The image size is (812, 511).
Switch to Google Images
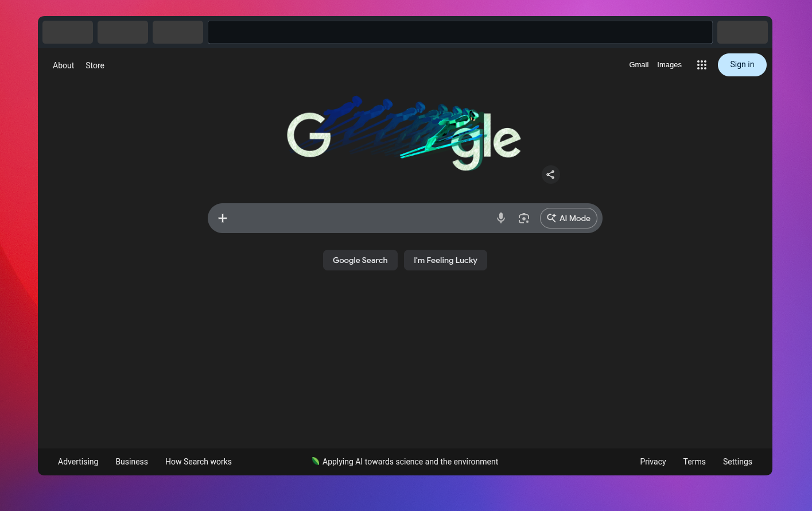point(669,64)
